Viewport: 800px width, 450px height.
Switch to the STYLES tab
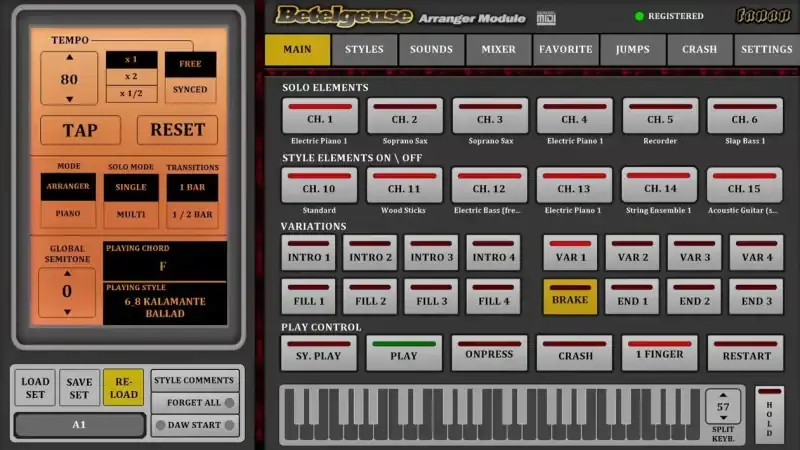tap(364, 49)
